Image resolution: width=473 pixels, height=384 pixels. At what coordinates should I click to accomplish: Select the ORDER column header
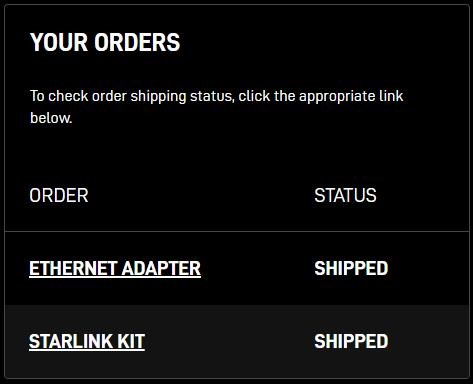click(59, 195)
